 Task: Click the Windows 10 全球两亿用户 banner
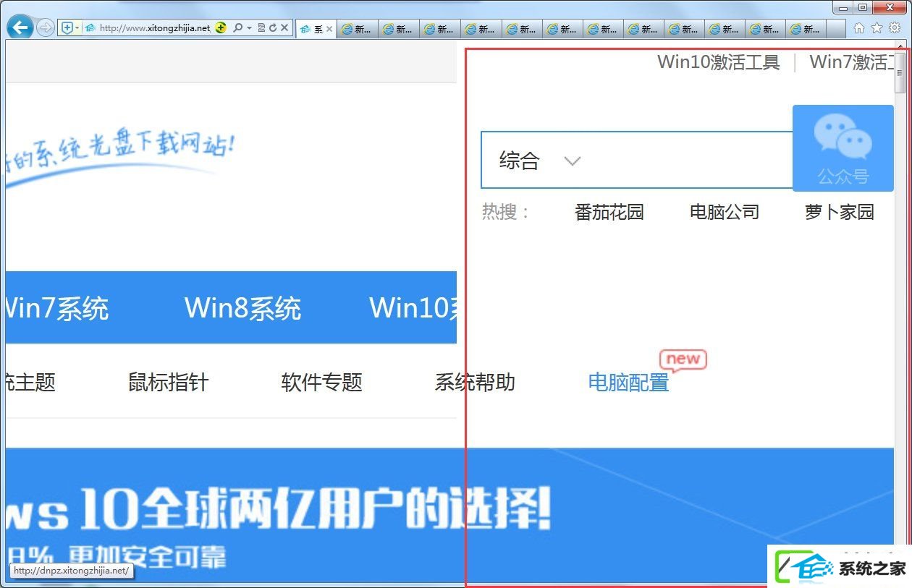pyautogui.click(x=449, y=515)
